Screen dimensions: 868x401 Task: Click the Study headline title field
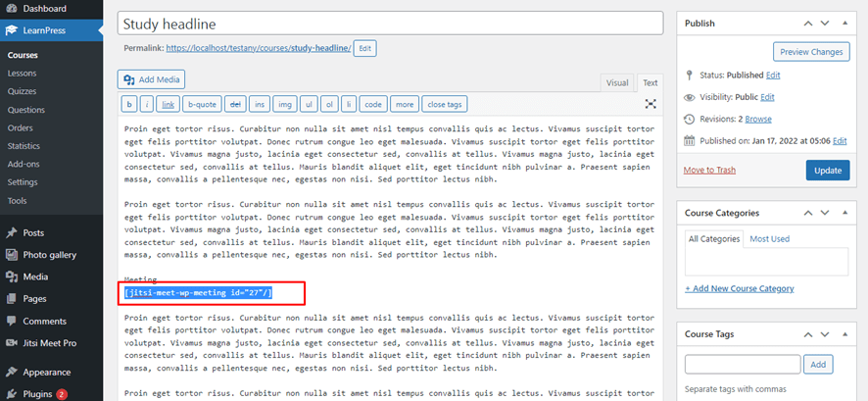(390, 24)
